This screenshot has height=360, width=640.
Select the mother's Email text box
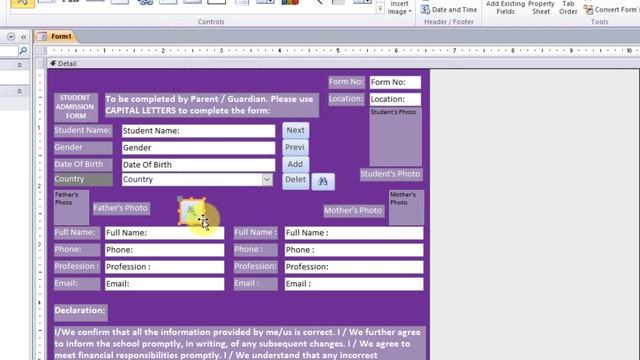354,284
